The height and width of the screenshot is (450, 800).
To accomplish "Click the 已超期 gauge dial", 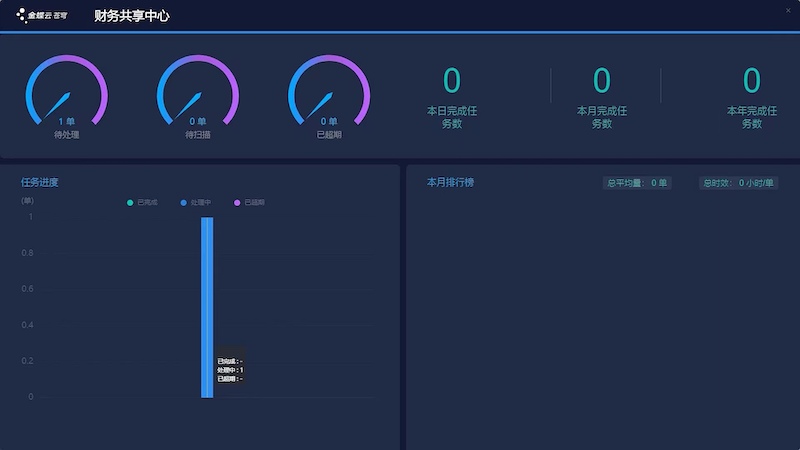I will 329,92.
